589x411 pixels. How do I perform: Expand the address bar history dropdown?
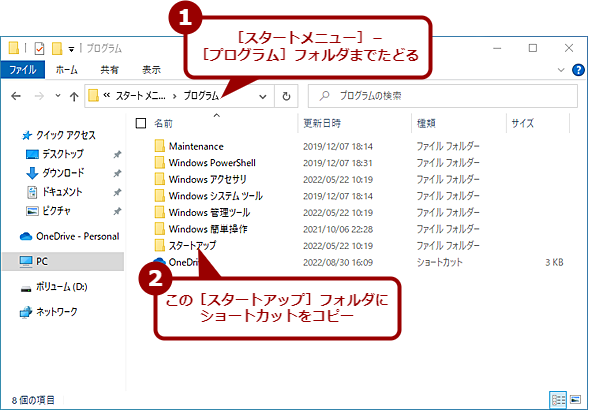[x=263, y=97]
